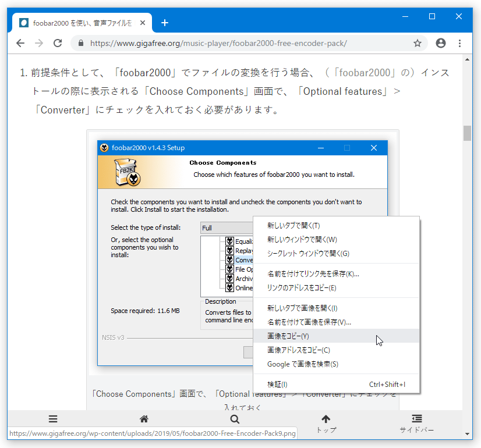
Task: Choose 名前を付けて画像を保存(V)
Action: point(336,322)
